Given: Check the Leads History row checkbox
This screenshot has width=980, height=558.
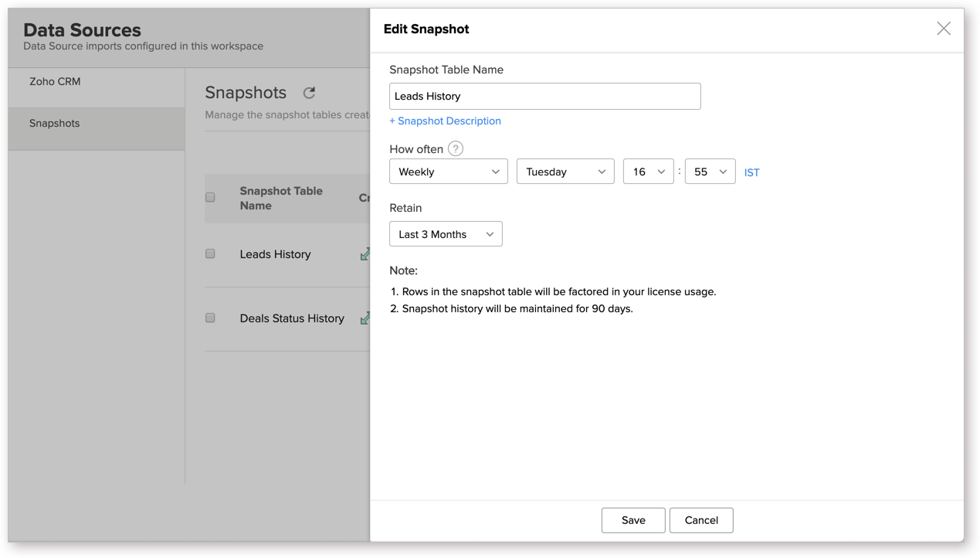Looking at the screenshot, I should (210, 253).
